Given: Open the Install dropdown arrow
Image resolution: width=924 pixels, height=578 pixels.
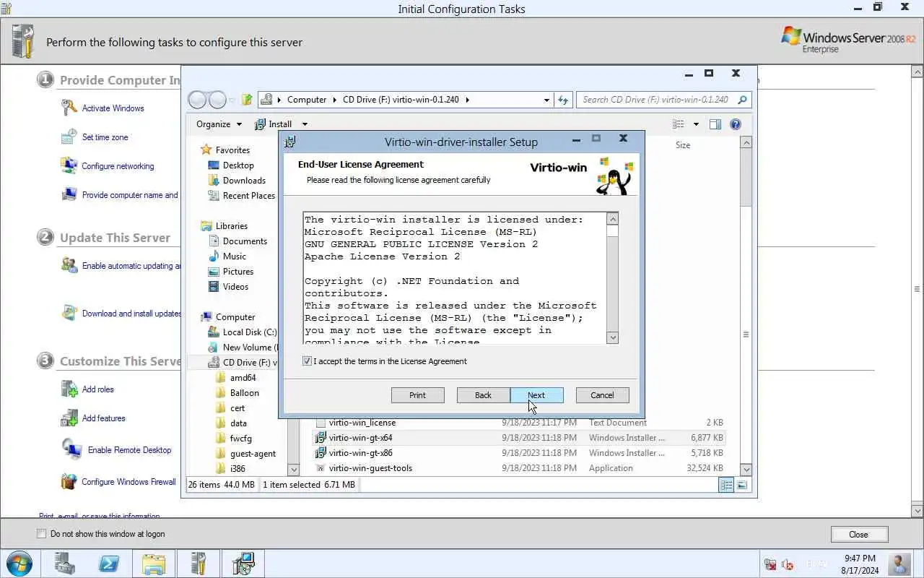Looking at the screenshot, I should 305,124.
